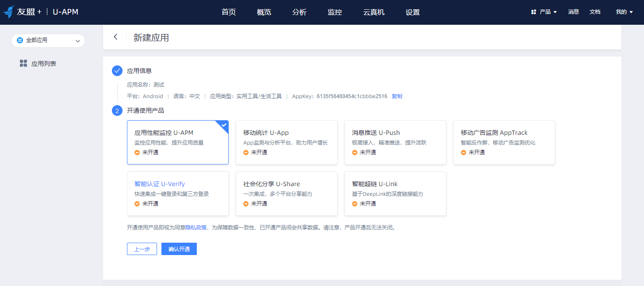Click the blue checkmark on the 应用信息 step
This screenshot has height=286, width=644.
pyautogui.click(x=117, y=70)
